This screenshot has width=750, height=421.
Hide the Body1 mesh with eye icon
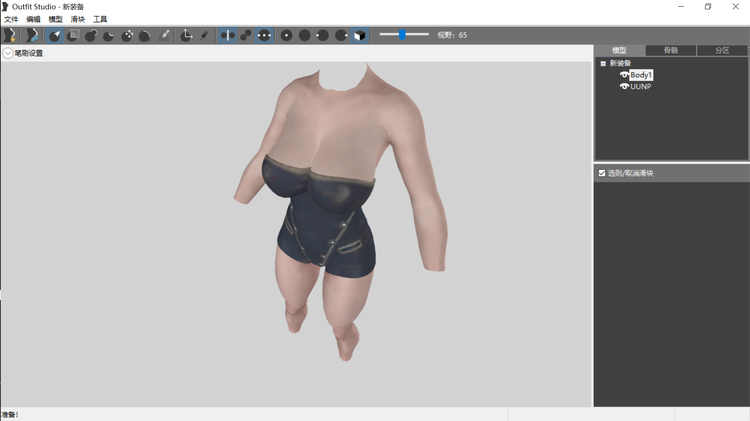pos(624,75)
